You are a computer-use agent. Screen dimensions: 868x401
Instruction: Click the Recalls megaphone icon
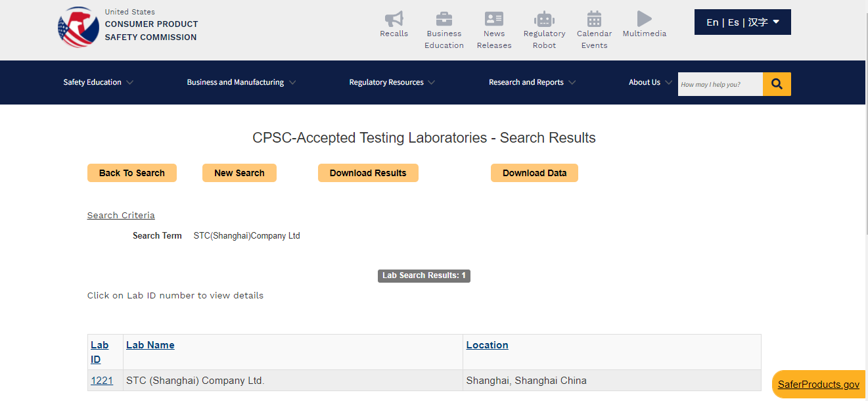tap(394, 18)
